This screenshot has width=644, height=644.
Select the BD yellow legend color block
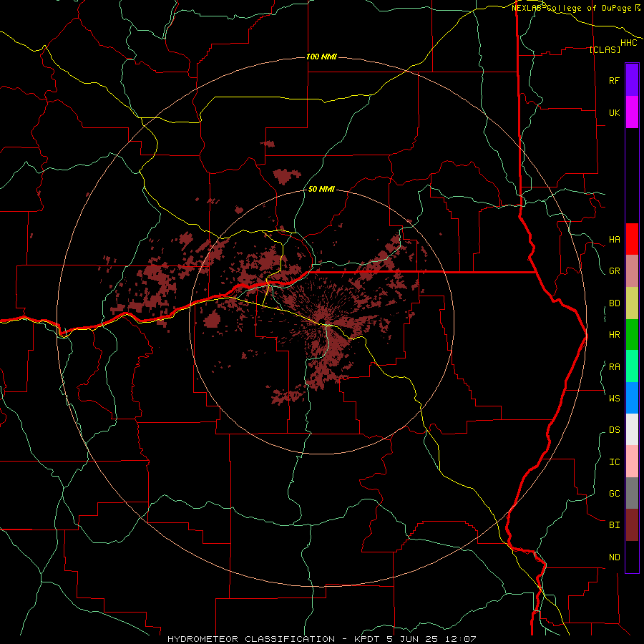click(x=632, y=303)
